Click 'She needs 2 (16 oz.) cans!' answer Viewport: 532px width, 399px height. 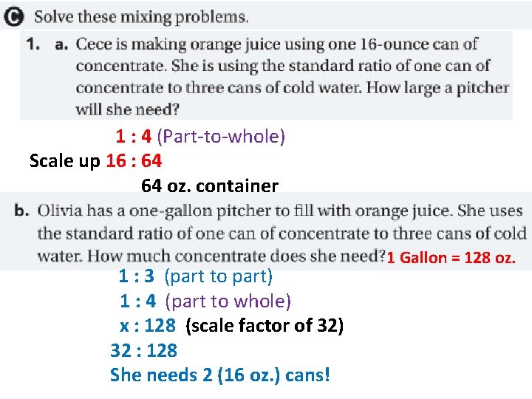(220, 375)
